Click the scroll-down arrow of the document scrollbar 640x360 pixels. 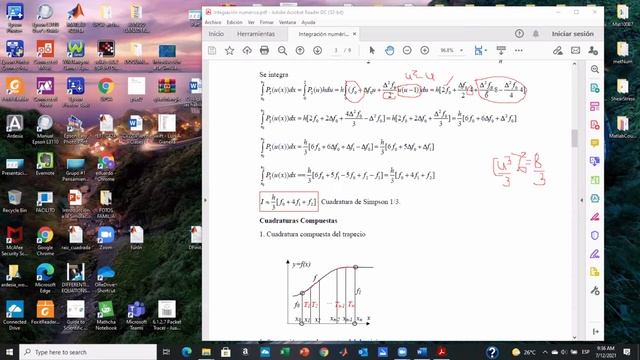[574, 337]
